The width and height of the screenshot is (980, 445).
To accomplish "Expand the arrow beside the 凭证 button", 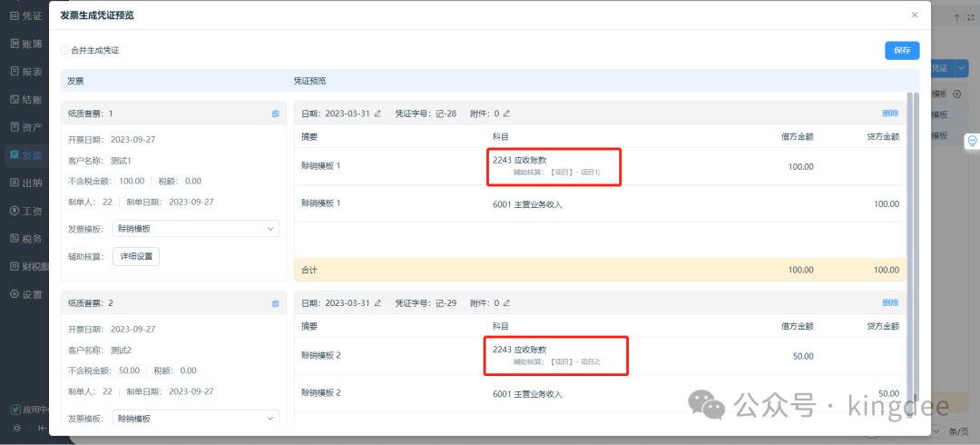I will [962, 68].
